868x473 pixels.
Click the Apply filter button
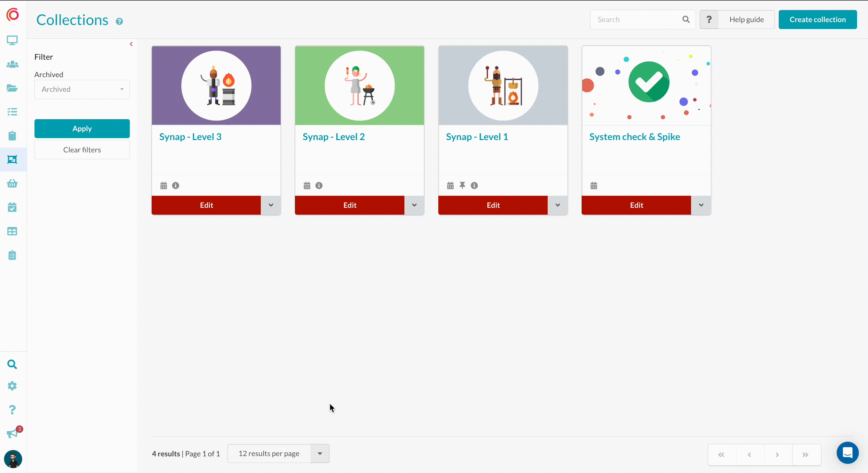coord(82,129)
